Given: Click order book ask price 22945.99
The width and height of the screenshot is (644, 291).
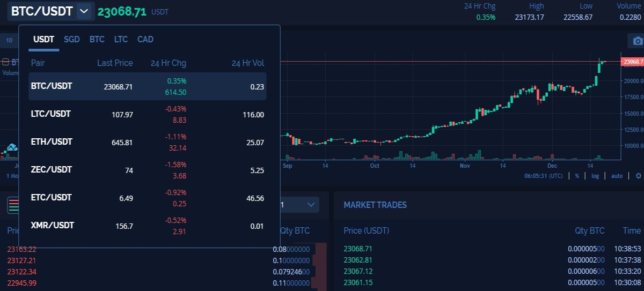Looking at the screenshot, I should [22, 283].
